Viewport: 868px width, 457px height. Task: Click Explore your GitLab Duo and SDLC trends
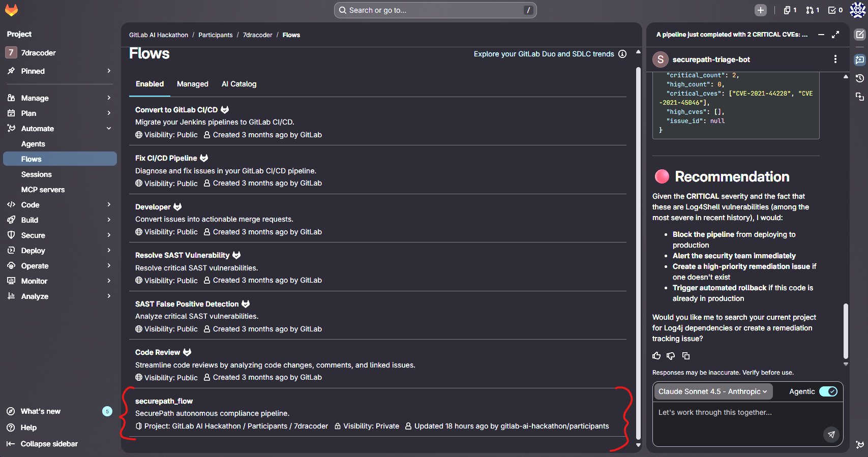(544, 54)
